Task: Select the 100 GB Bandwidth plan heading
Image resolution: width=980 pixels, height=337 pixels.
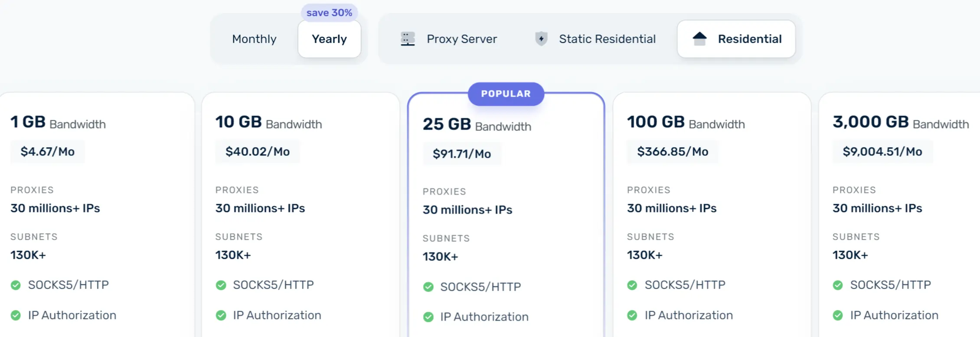Action: coord(686,123)
